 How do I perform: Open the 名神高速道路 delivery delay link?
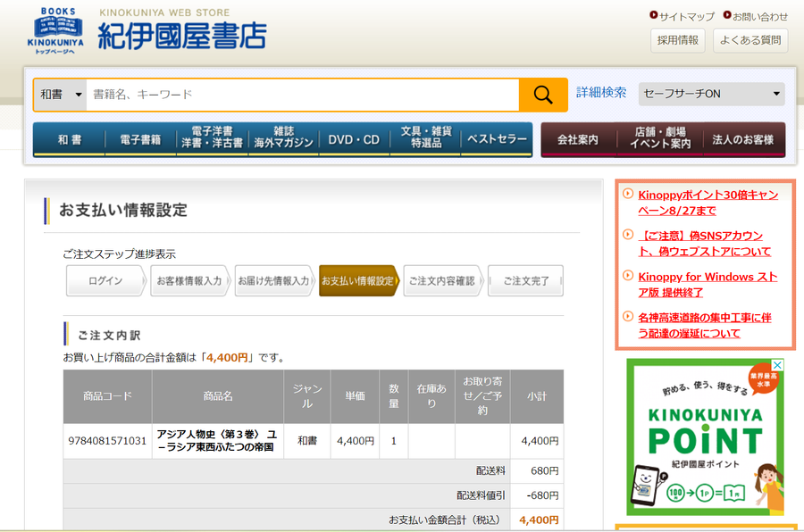pos(705,326)
